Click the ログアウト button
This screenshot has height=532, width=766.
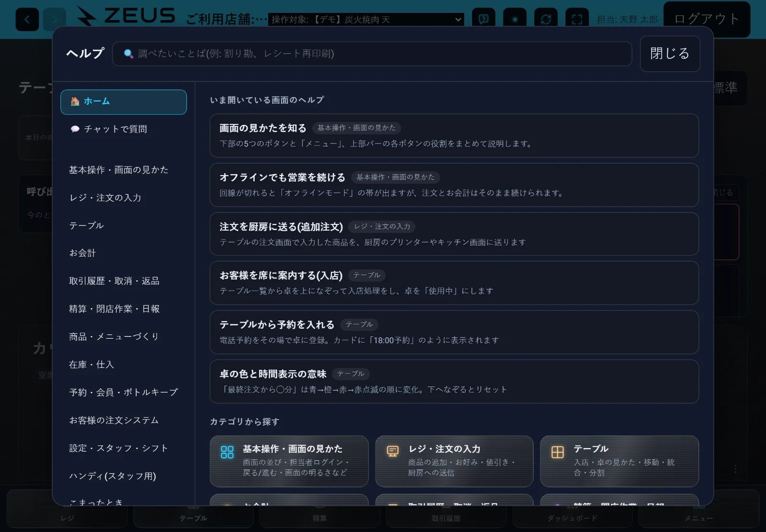(707, 19)
